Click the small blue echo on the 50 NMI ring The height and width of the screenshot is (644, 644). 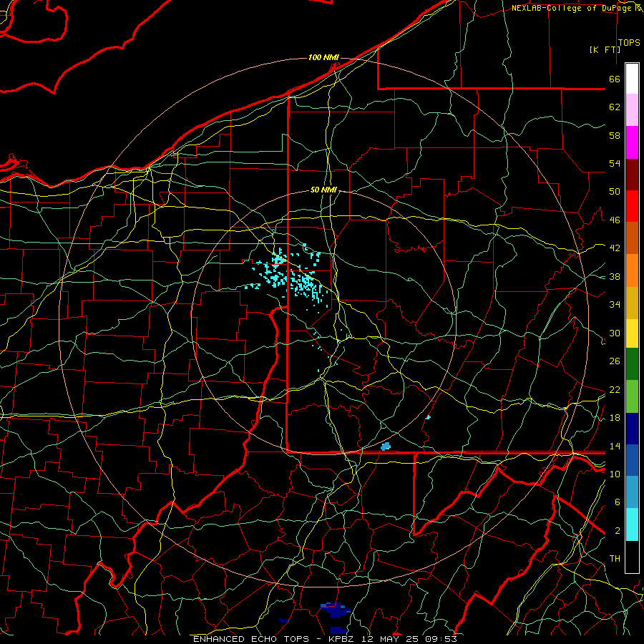tap(386, 447)
